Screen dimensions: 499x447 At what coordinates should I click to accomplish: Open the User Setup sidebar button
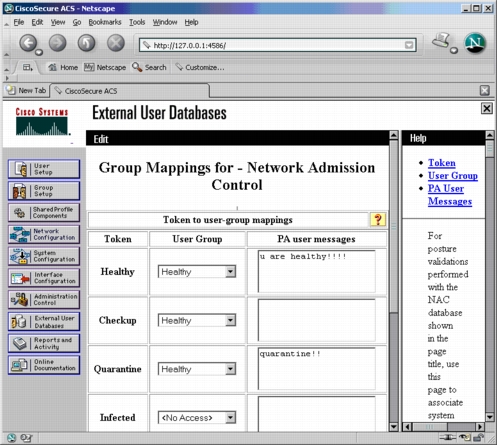point(44,169)
